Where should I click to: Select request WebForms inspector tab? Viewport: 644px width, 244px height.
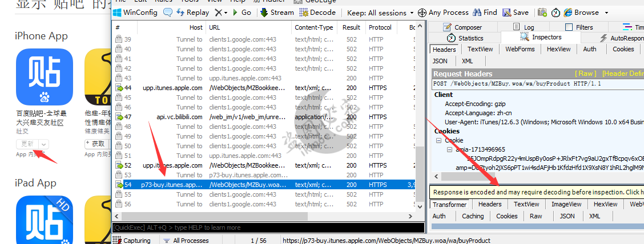tap(520, 49)
